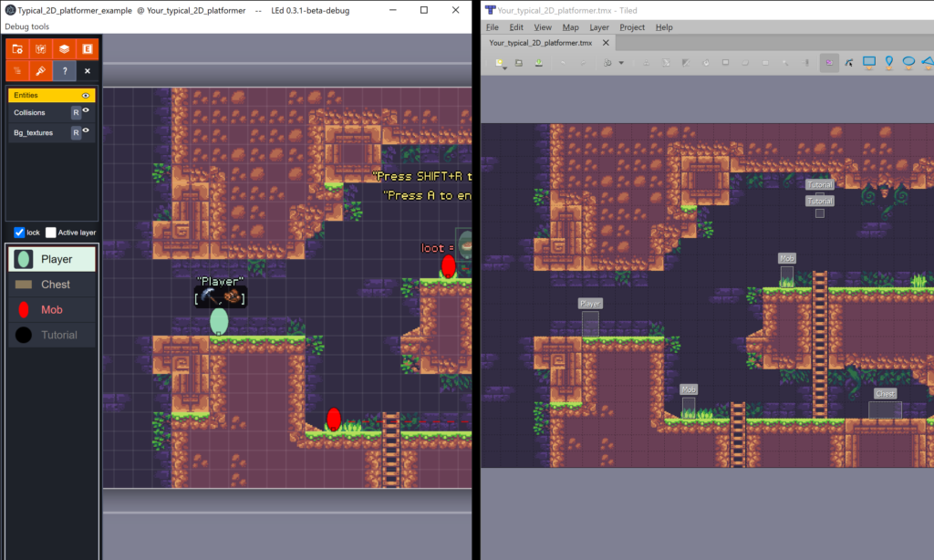Toggle visibility of Bg_textures layer
Screen dimensions: 934x560
(86, 130)
